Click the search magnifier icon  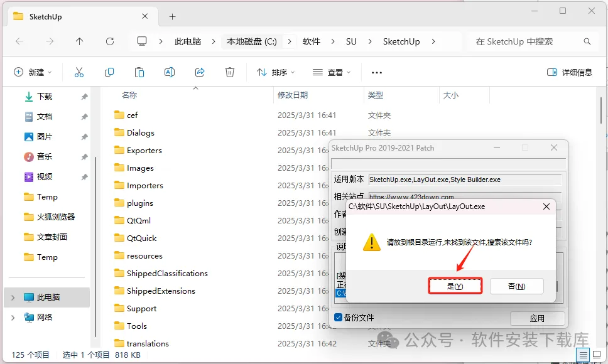587,41
